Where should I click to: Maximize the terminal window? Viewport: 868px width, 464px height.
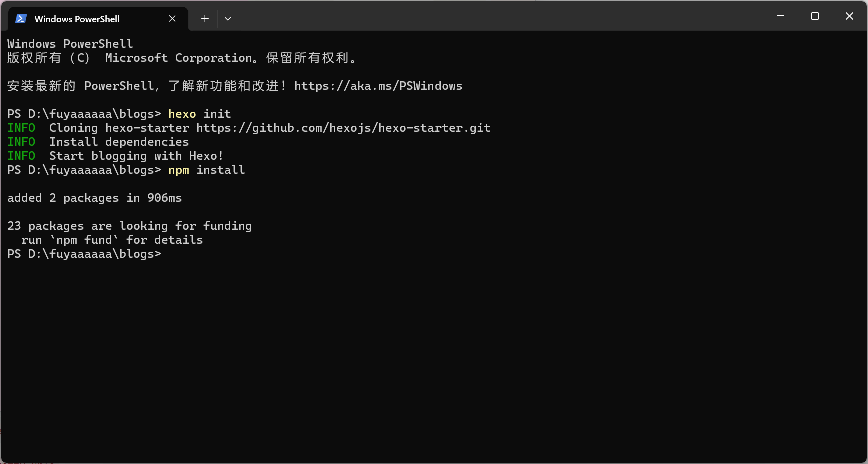[x=815, y=16]
